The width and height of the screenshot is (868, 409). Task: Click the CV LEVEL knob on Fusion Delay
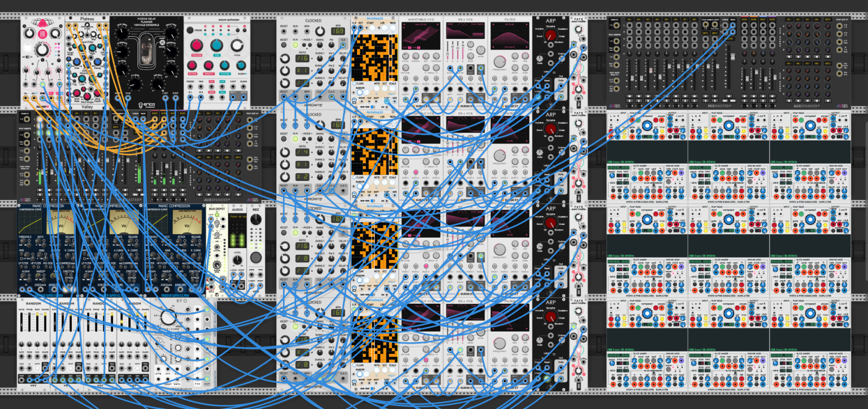(135, 84)
